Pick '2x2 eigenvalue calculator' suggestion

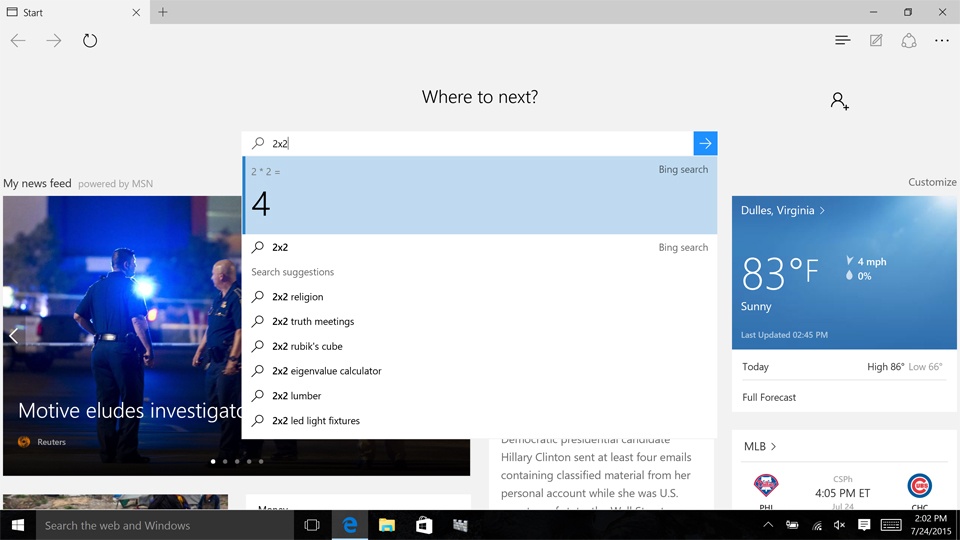tap(480, 371)
